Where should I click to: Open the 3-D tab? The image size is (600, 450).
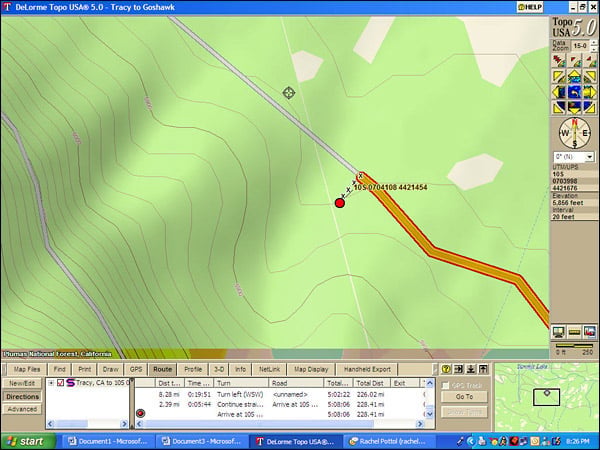[x=219, y=369]
